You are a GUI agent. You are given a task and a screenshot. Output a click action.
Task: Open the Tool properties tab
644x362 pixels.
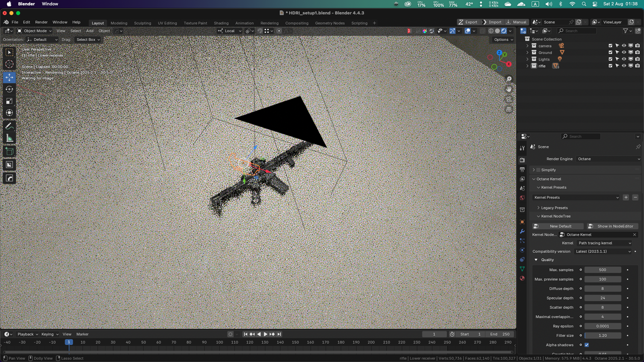522,148
